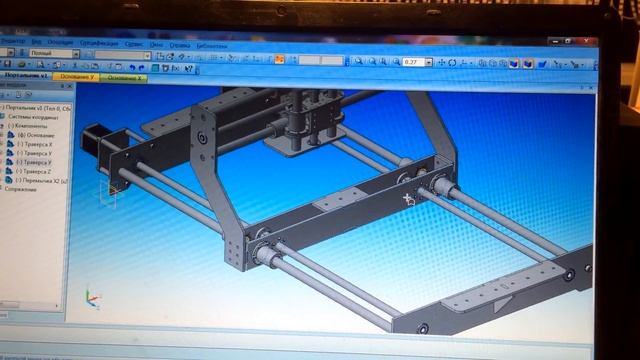
Task: Open the Библиотеки menu
Action: click(x=211, y=46)
